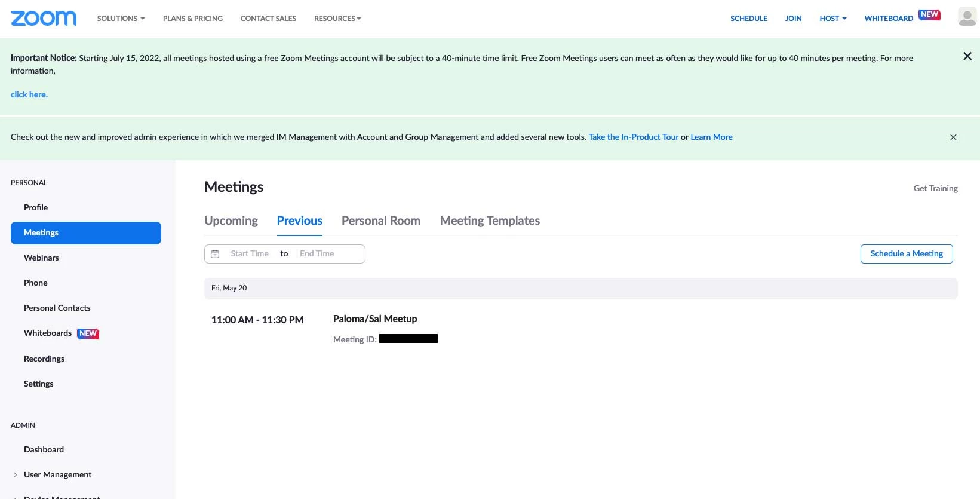Click Schedule in the top navigation
Image resolution: width=980 pixels, height=499 pixels.
tap(749, 19)
